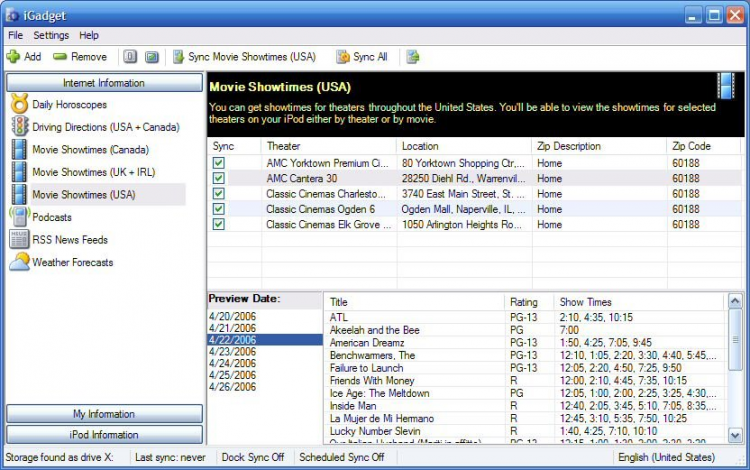Viewport: 750px width, 470px height.
Task: Disable sync for Classic Cinemas Ogden 6
Action: (219, 209)
